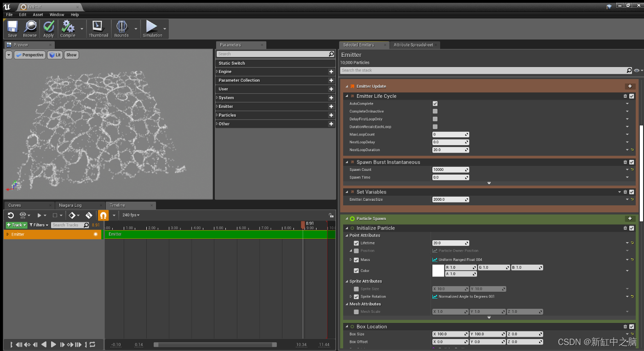
Task: Toggle looping playback in timeline
Action: 92,345
